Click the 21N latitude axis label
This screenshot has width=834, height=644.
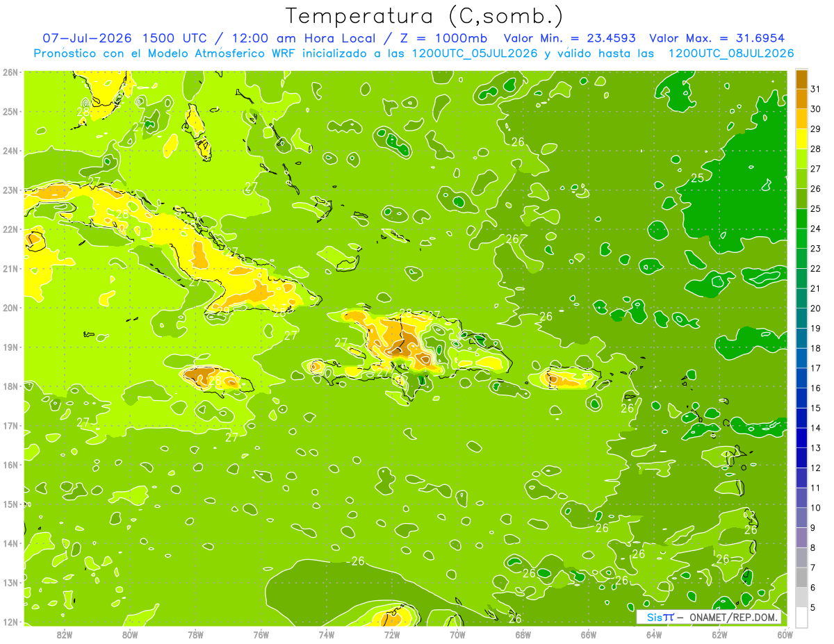pos(10,268)
